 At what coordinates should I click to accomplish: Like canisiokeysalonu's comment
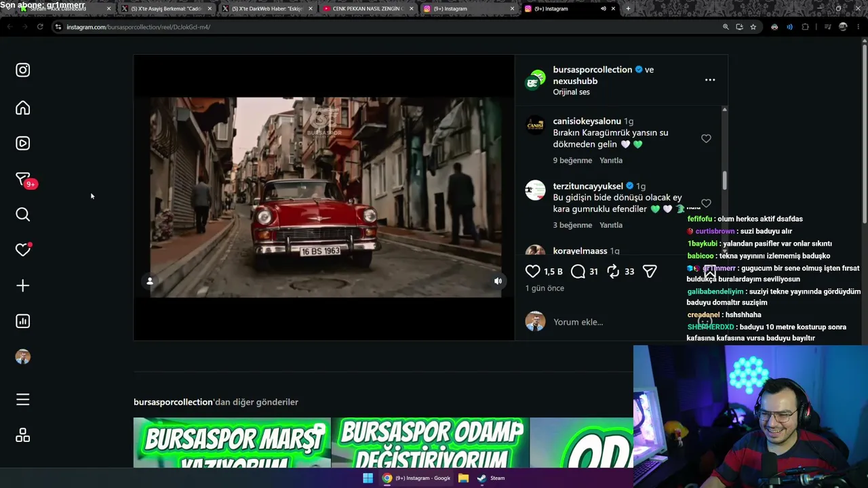(706, 138)
